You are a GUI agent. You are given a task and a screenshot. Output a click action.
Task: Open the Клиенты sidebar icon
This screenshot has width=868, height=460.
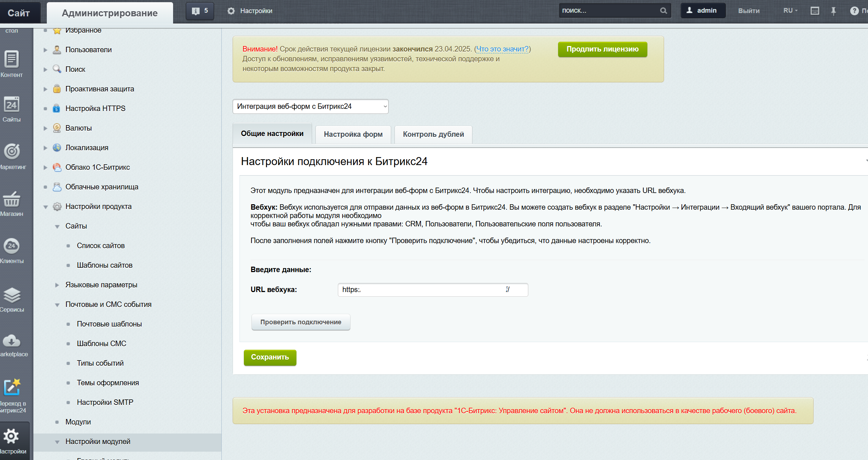pos(12,246)
